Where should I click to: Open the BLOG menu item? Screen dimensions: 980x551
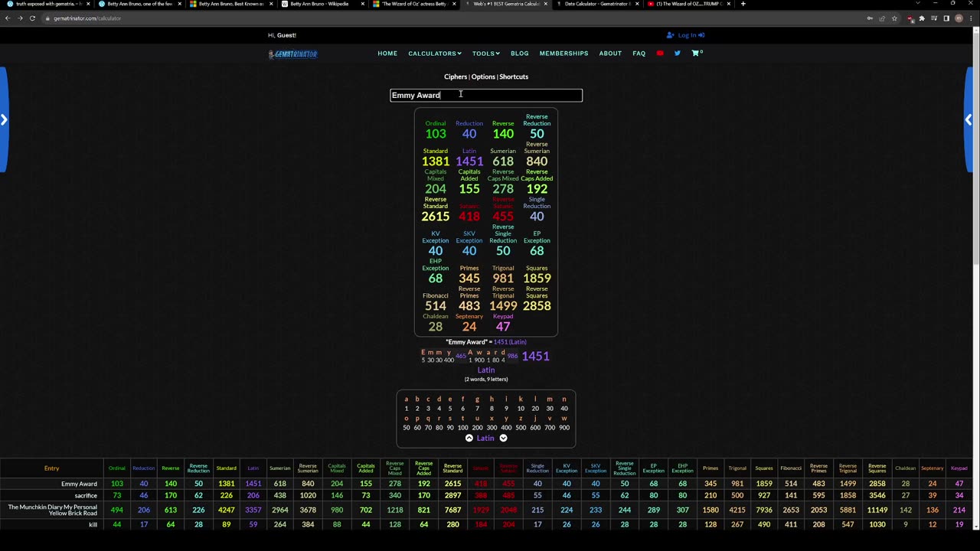tap(520, 54)
